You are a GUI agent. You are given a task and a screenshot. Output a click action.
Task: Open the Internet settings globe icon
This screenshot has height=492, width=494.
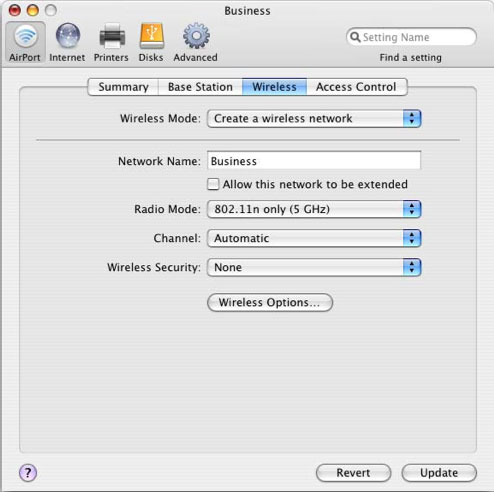(x=68, y=36)
